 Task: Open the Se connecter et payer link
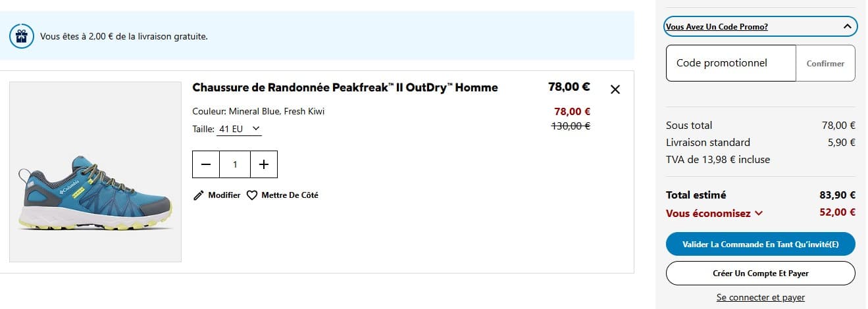click(x=760, y=298)
